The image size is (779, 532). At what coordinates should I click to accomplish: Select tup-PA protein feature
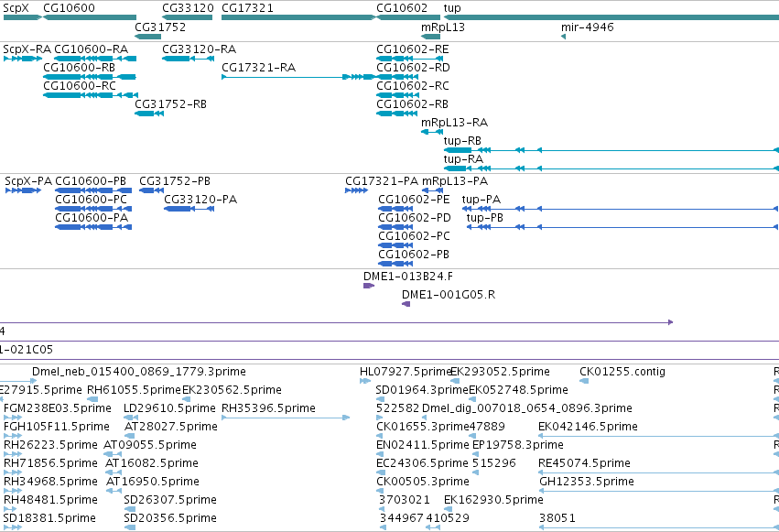[x=621, y=209]
